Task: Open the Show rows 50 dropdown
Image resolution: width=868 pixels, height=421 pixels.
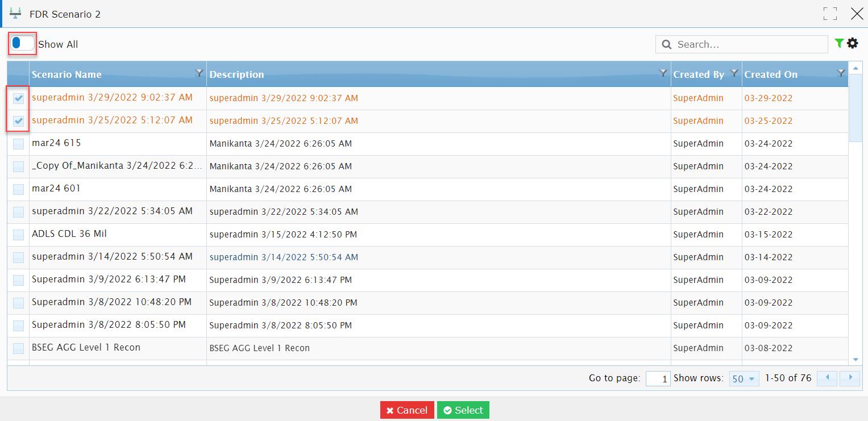Action: [x=744, y=378]
